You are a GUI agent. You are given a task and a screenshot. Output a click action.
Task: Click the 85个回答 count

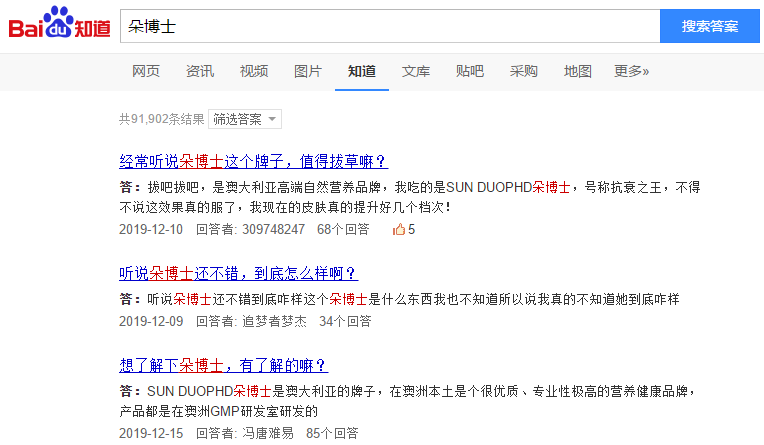click(x=332, y=433)
